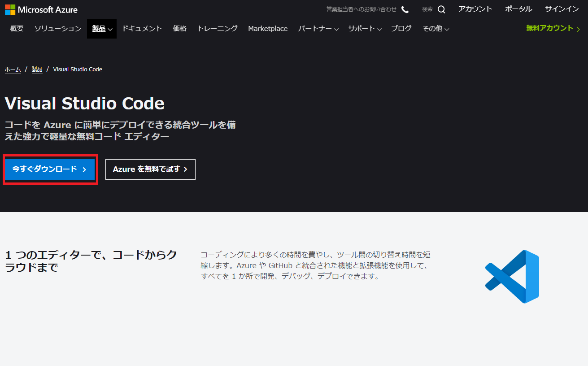The height and width of the screenshot is (369, 588).
Task: Expand the パートナー dropdown menu
Action: (x=318, y=29)
